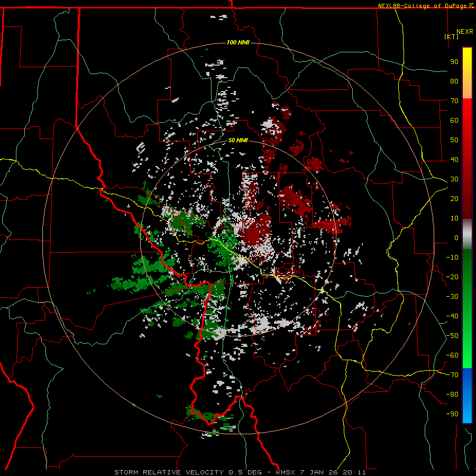476x476 pixels.
Task: Click the 20 value on the velocity scale
Action: 454,199
